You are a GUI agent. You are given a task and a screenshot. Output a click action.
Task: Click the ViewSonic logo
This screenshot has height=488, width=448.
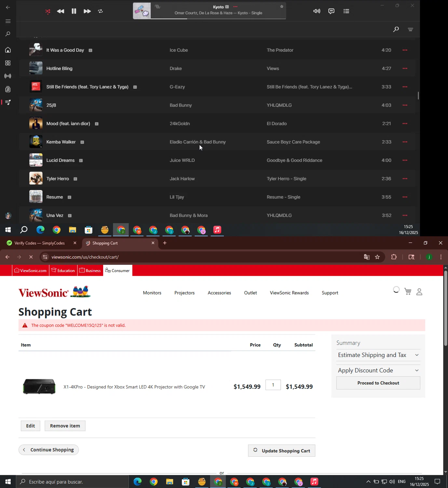click(x=54, y=292)
